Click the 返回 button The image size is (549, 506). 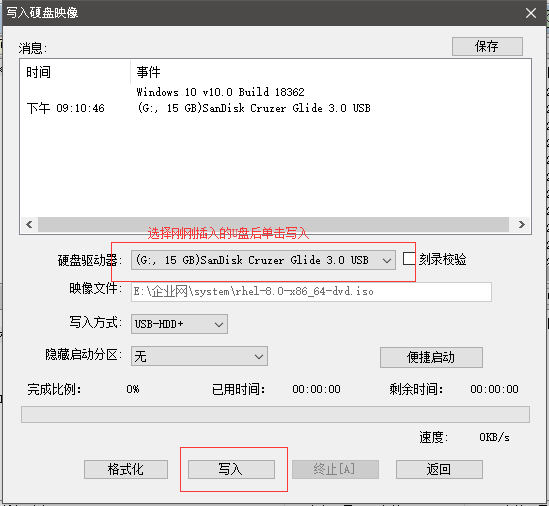(x=439, y=469)
